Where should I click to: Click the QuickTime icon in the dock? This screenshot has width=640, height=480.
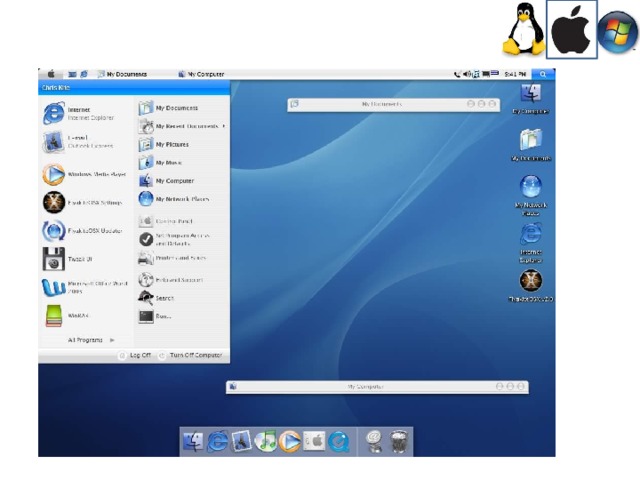click(338, 441)
